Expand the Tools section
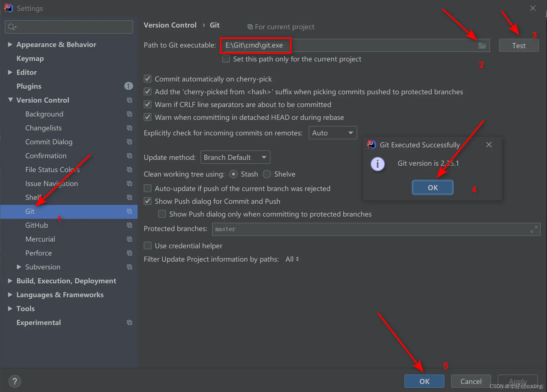Screen dimensions: 547x392 tap(10, 309)
